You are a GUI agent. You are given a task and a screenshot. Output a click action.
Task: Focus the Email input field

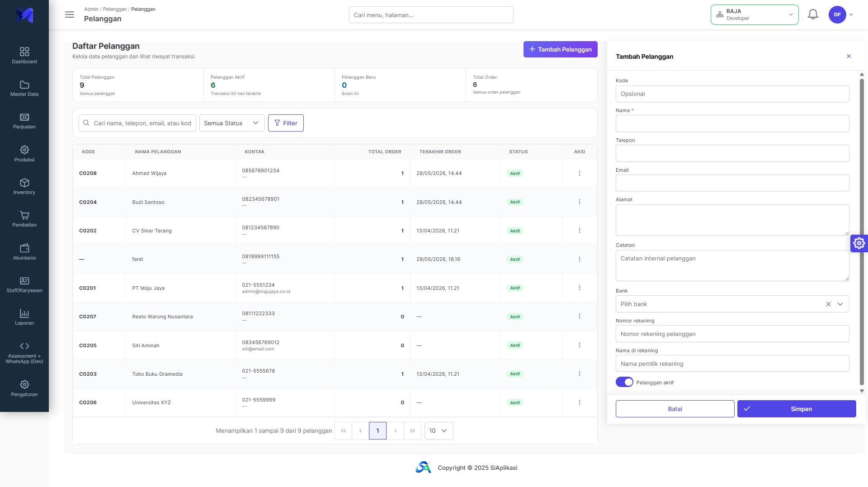pyautogui.click(x=732, y=183)
